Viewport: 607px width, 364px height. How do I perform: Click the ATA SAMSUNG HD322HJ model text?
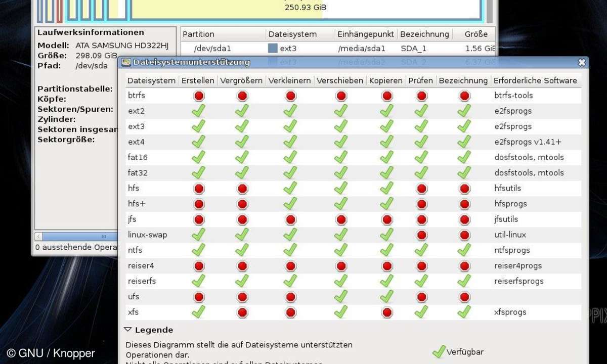pos(122,45)
